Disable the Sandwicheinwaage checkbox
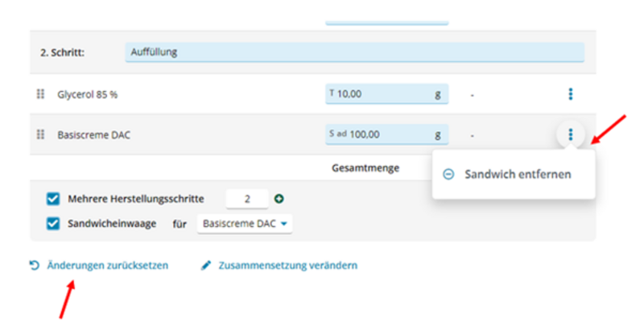Image resolution: width=644 pixels, height=334 pixels. click(x=53, y=224)
